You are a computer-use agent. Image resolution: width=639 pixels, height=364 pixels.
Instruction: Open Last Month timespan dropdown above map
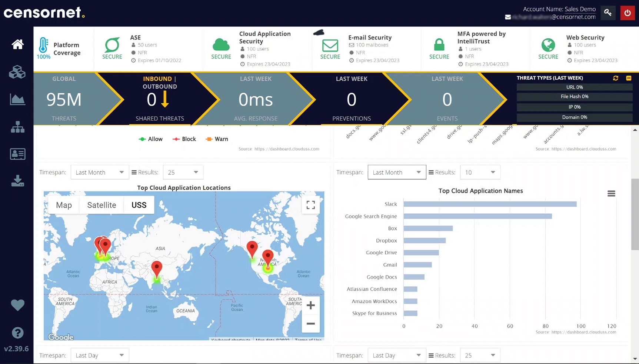click(x=100, y=172)
